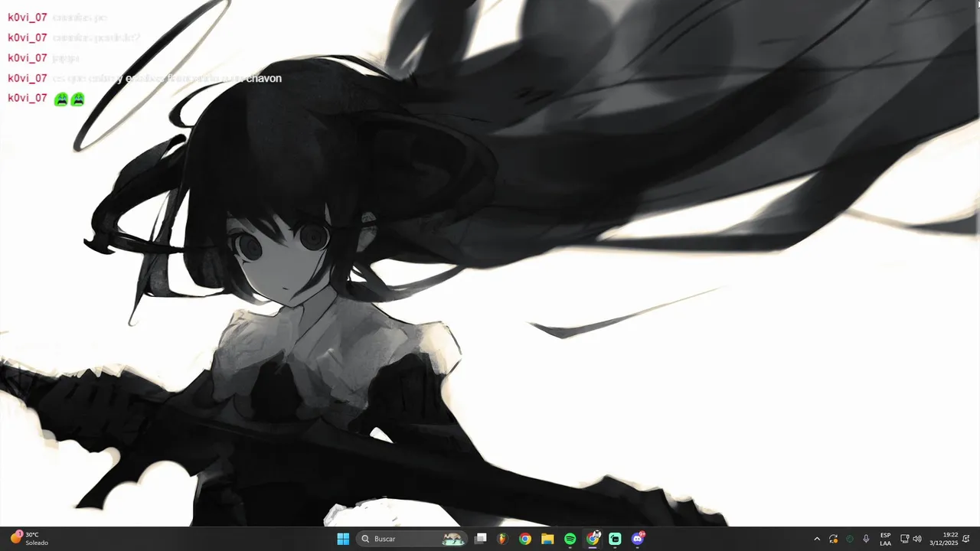The height and width of the screenshot is (551, 980).
Task: Click the Buscar search field
Action: coord(412,539)
